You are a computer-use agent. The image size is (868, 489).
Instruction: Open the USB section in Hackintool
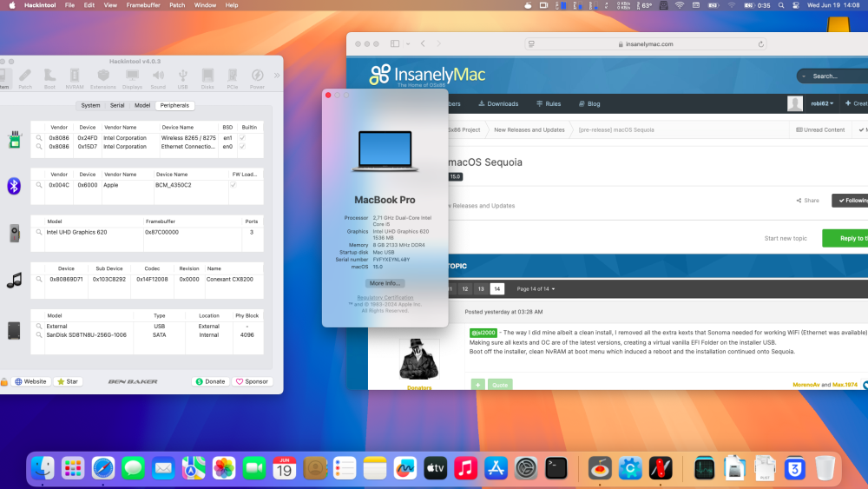[182, 79]
